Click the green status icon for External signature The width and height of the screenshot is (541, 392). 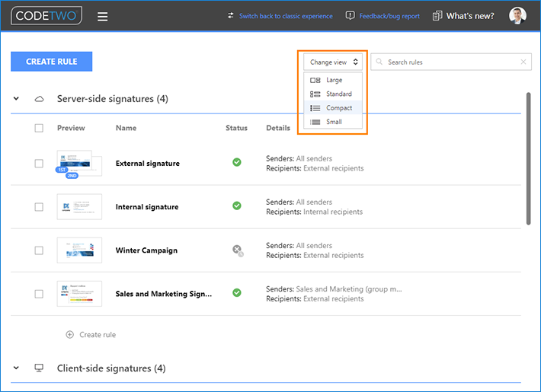coord(237,162)
